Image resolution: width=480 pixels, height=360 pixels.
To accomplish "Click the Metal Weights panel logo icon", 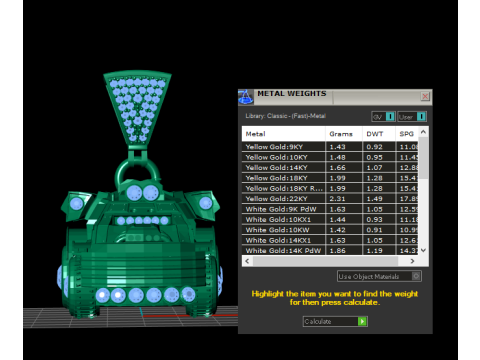I will coord(246,97).
